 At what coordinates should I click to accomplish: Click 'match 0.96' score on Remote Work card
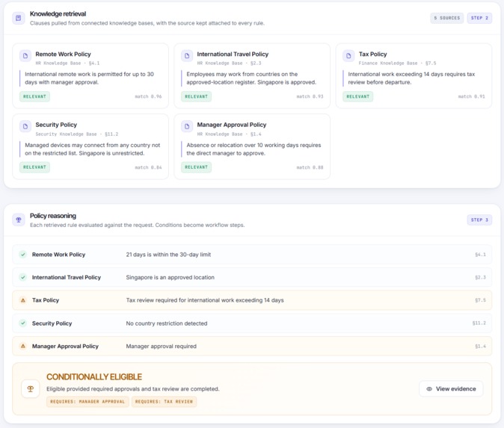click(x=148, y=96)
